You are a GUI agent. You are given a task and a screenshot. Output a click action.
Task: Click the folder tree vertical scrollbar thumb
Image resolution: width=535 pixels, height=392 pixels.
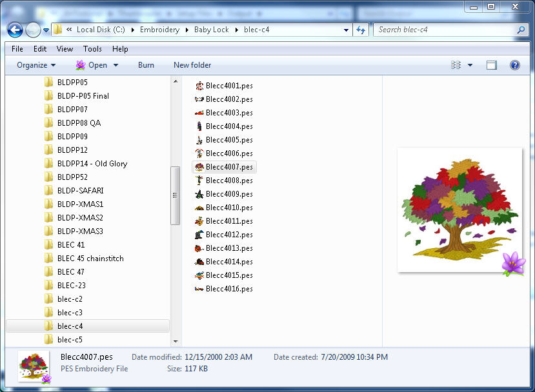pos(176,195)
